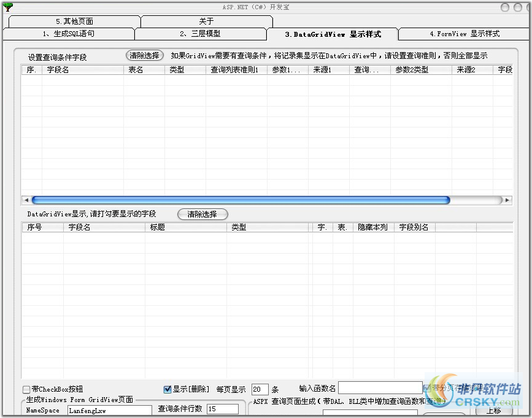The image size is (532, 418).
Task: Click the 参数1... column header
Action: [x=288, y=70]
